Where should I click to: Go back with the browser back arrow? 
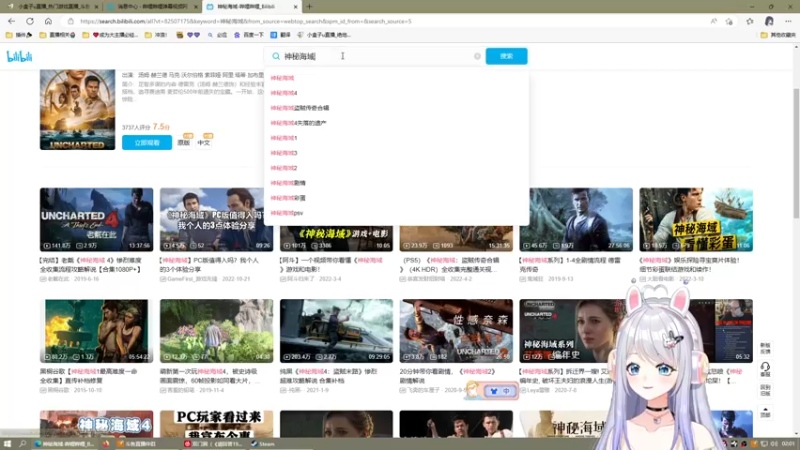coord(11,21)
